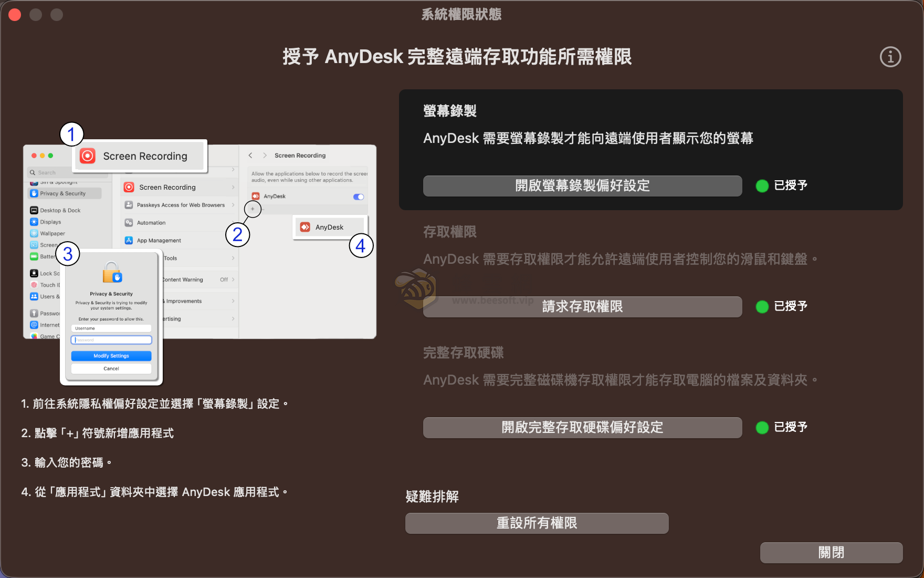Image resolution: width=924 pixels, height=578 pixels.
Task: Click step 1 instruction about 螢幕錄製 設定
Action: pyautogui.click(x=155, y=404)
